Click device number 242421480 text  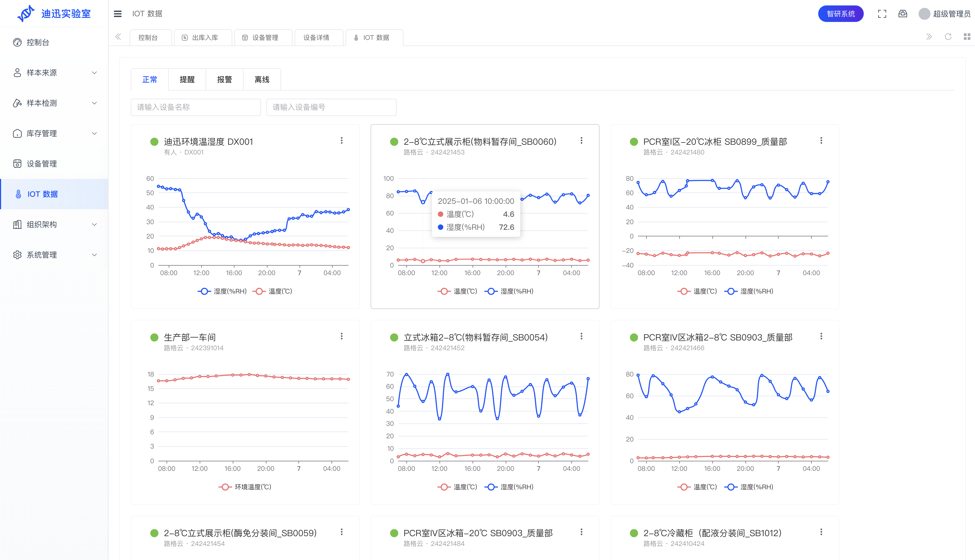pos(687,152)
